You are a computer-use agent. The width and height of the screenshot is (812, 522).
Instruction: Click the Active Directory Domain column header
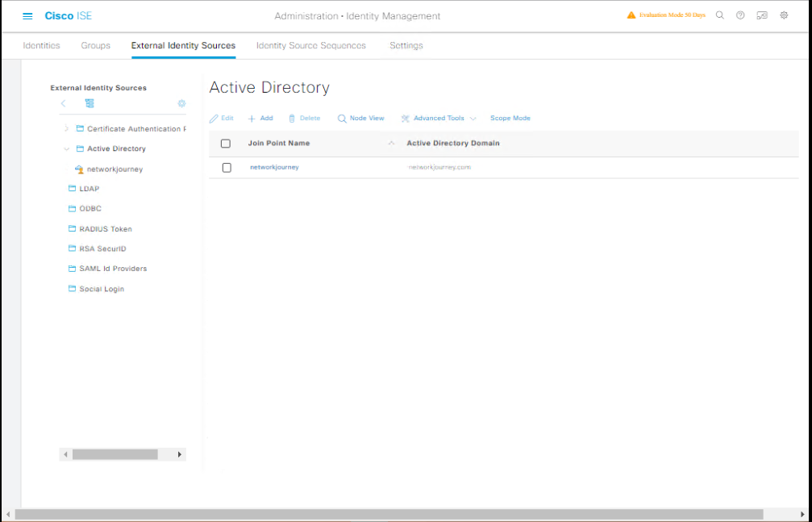tap(453, 143)
